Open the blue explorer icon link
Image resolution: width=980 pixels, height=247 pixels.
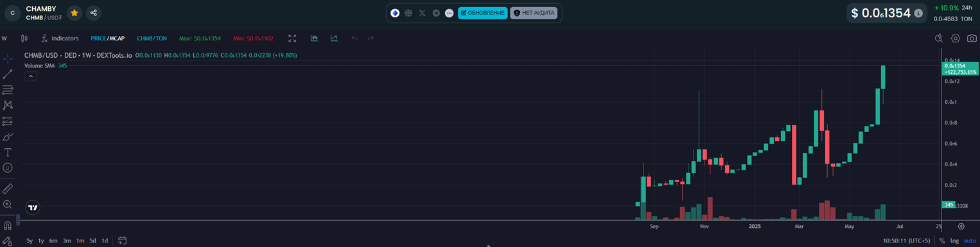click(x=395, y=13)
